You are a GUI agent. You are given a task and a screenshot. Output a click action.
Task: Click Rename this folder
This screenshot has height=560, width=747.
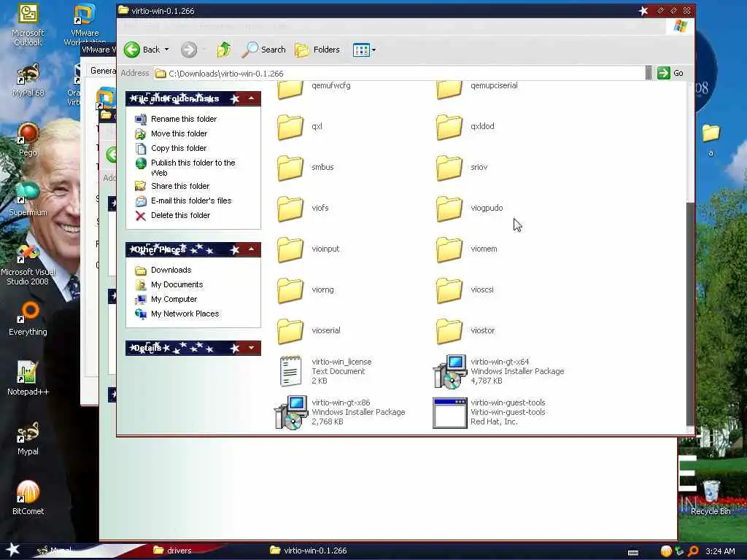[176, 119]
